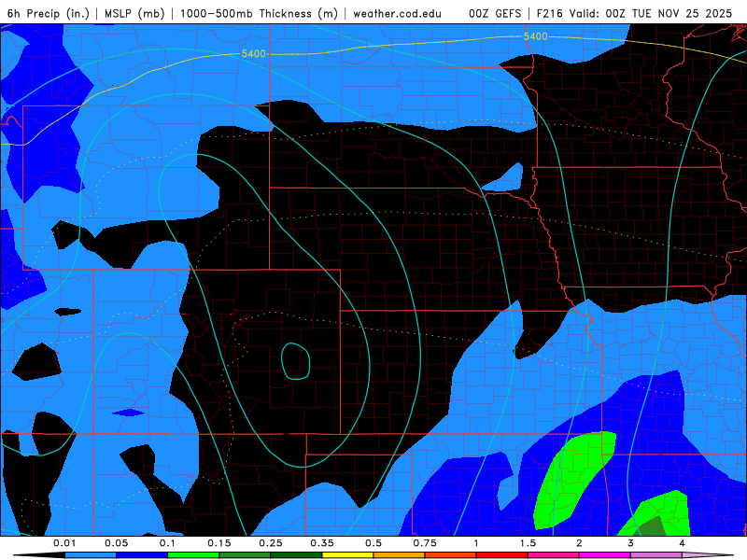Click the light orange 0.5 inch legend swatch
The height and width of the screenshot is (560, 747).
[400, 555]
